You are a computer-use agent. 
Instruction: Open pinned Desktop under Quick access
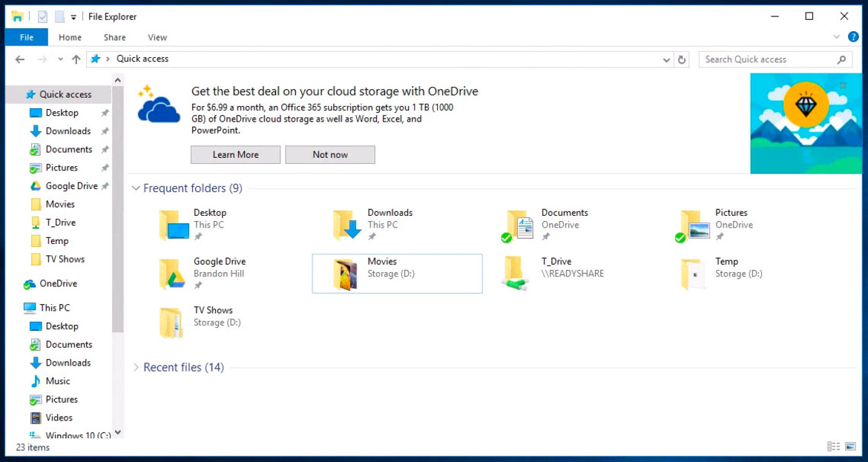(x=62, y=113)
